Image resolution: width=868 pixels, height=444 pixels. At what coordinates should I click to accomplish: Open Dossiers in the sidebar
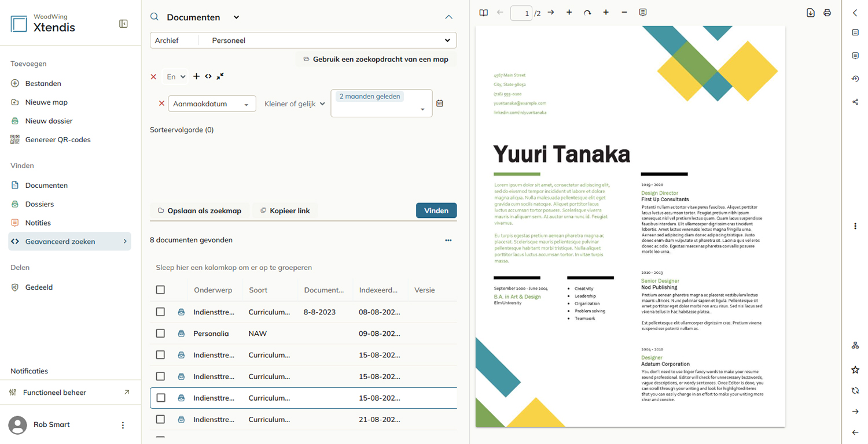tap(39, 204)
